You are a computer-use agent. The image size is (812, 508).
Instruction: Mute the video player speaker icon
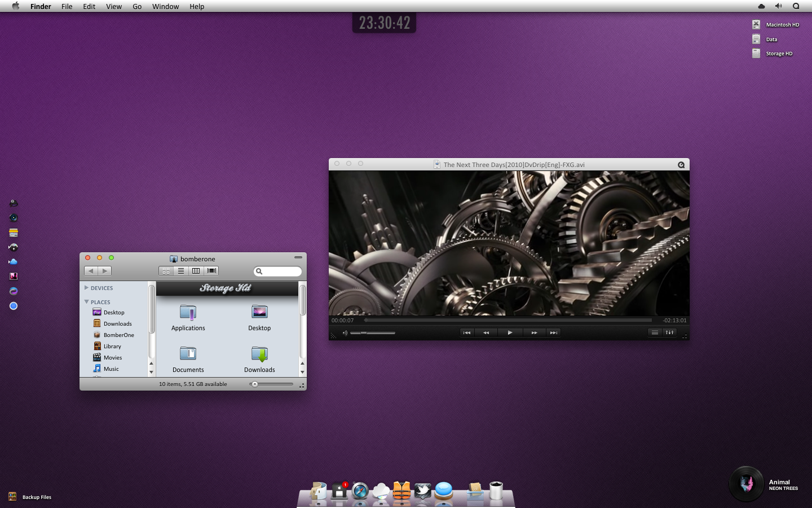pos(345,332)
